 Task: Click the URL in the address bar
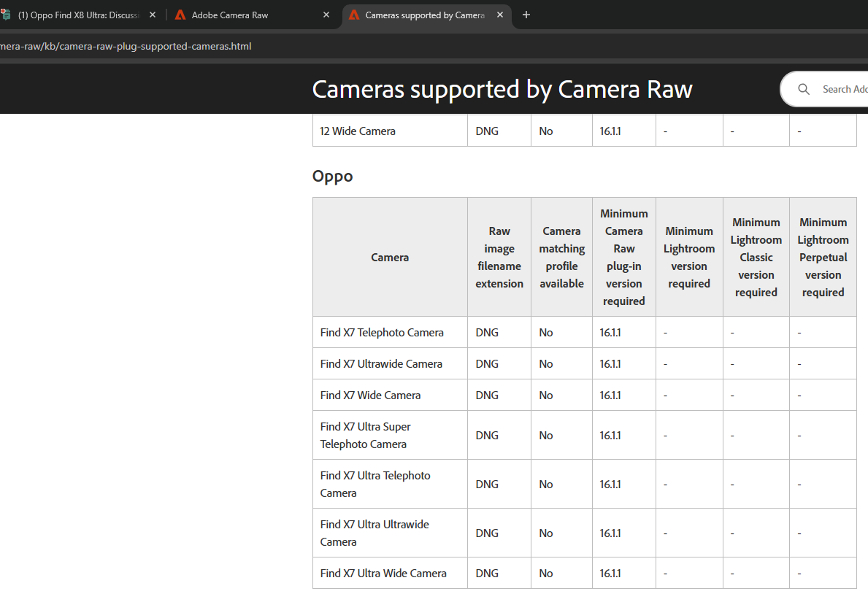click(x=126, y=46)
